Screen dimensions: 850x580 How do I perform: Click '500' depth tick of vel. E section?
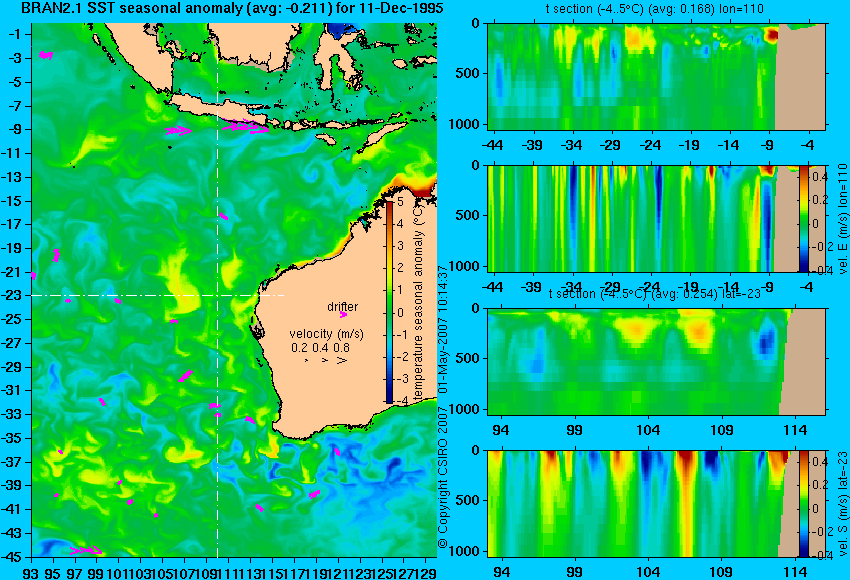(468, 215)
